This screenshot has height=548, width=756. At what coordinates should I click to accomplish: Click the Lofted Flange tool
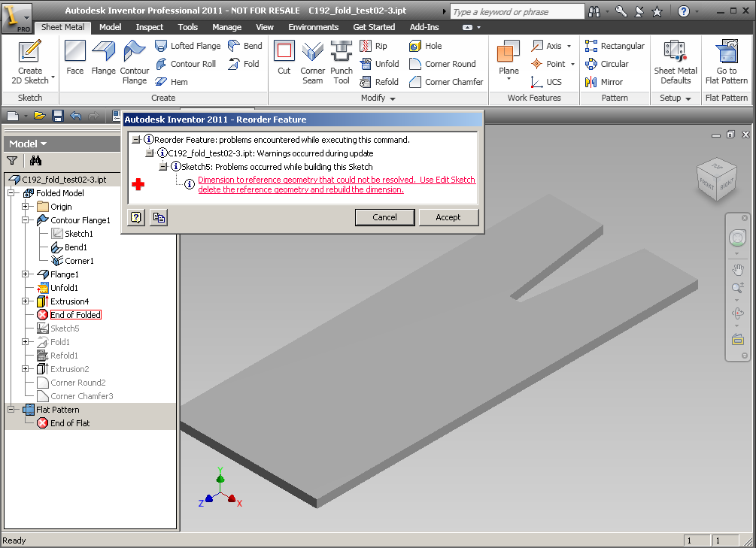click(187, 45)
